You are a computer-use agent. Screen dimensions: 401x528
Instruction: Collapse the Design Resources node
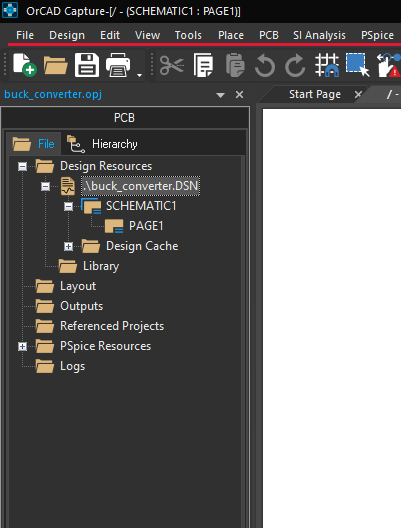[23, 166]
